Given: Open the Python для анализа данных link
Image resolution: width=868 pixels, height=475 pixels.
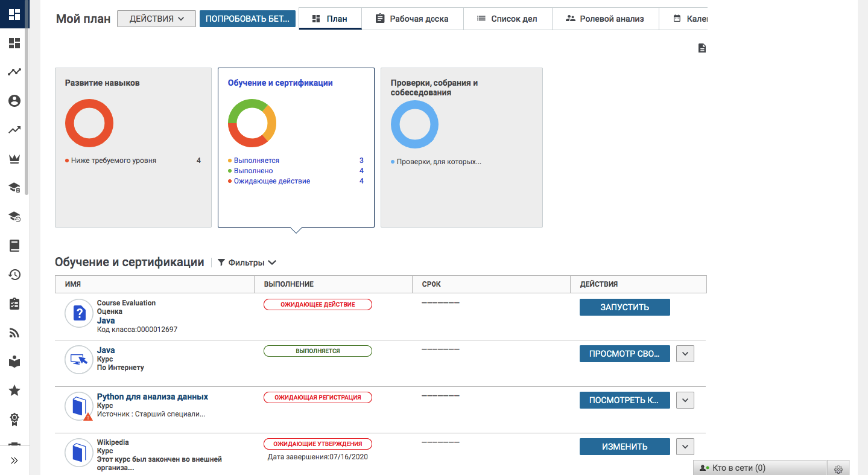Looking at the screenshot, I should tap(153, 397).
